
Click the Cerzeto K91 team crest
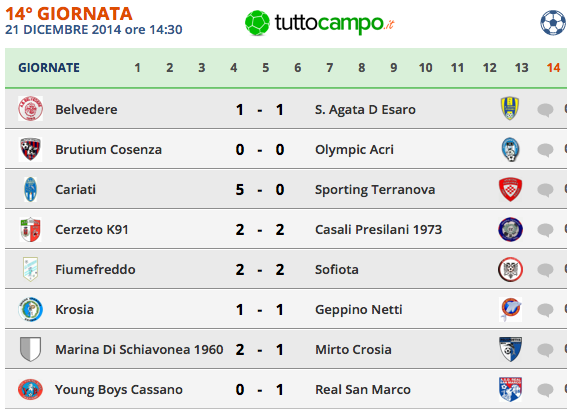tap(30, 229)
